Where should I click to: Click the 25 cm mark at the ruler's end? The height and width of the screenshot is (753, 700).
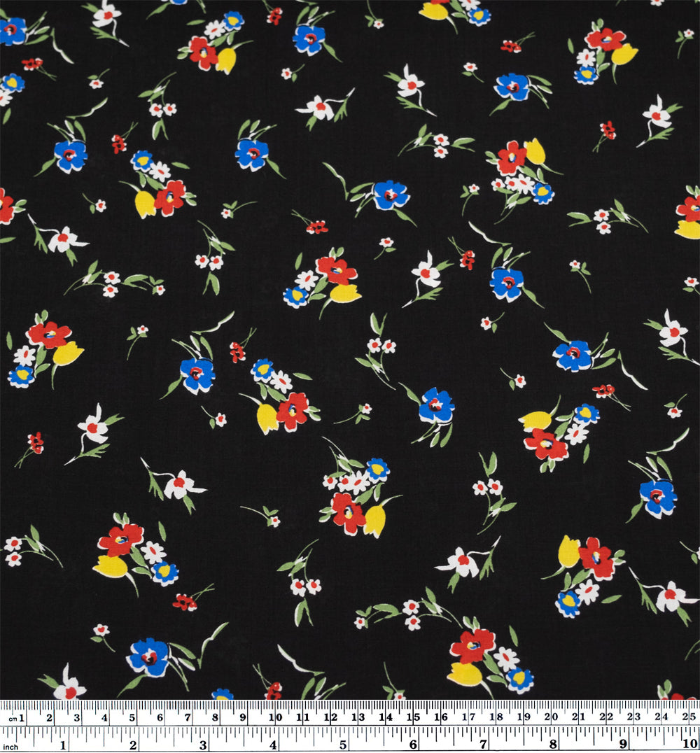[x=689, y=717]
